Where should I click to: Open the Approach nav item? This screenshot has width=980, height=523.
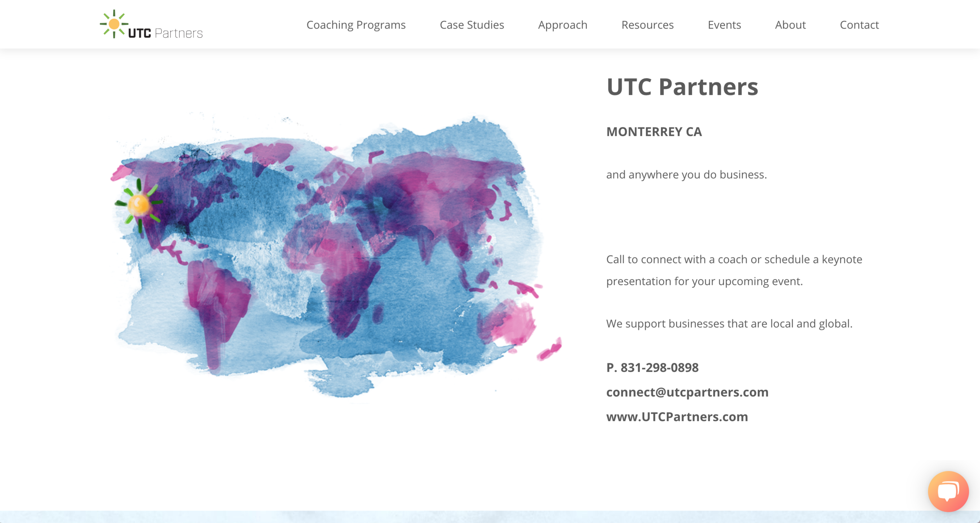pyautogui.click(x=562, y=25)
